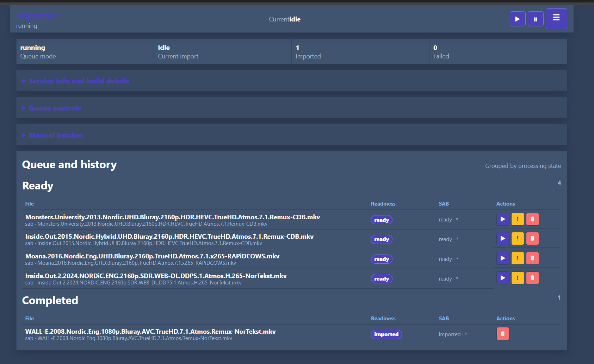Delete the Moana.2016 queue entry
This screenshot has width=594, height=364.
click(532, 258)
